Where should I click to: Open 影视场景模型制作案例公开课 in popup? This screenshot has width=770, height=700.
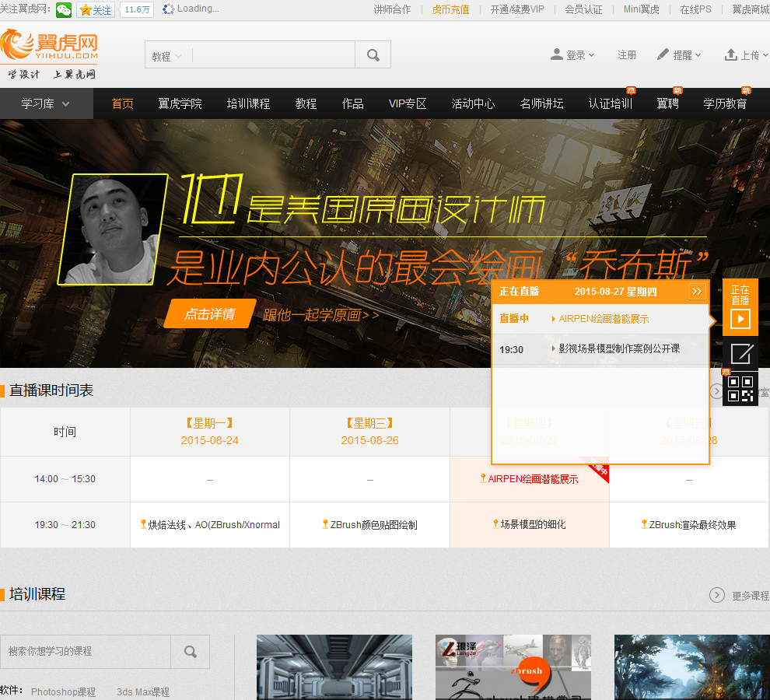[x=619, y=348]
